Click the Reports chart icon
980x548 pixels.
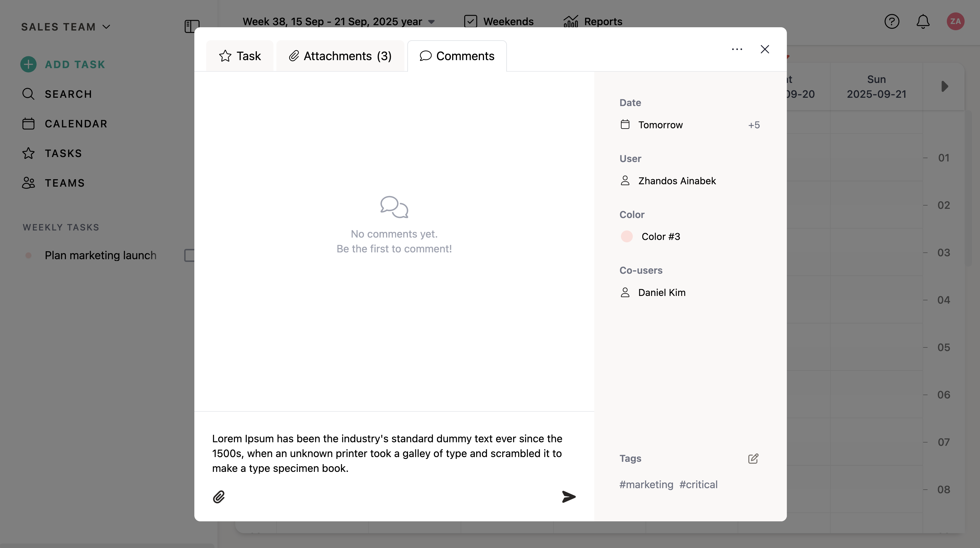571,22
